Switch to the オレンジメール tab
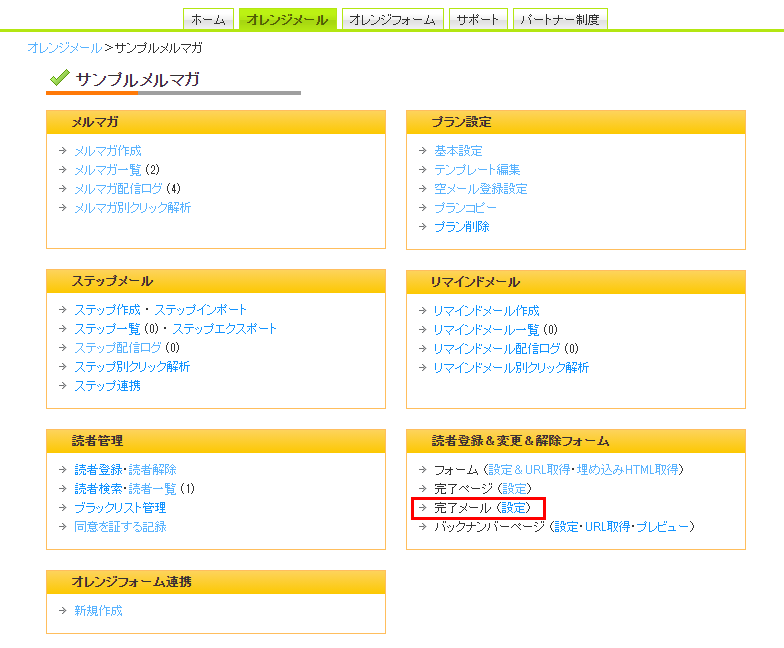Screen dimensions: 784x648 pyautogui.click(x=288, y=20)
